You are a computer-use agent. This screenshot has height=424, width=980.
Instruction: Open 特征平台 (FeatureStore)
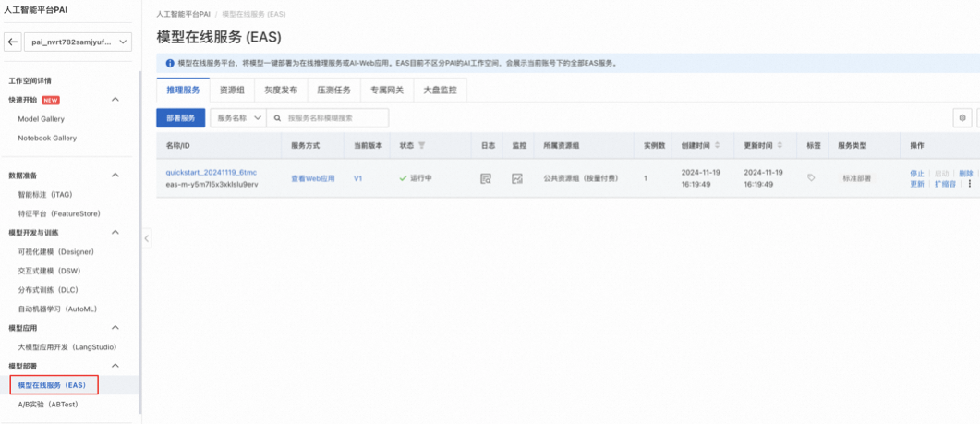pyautogui.click(x=59, y=214)
